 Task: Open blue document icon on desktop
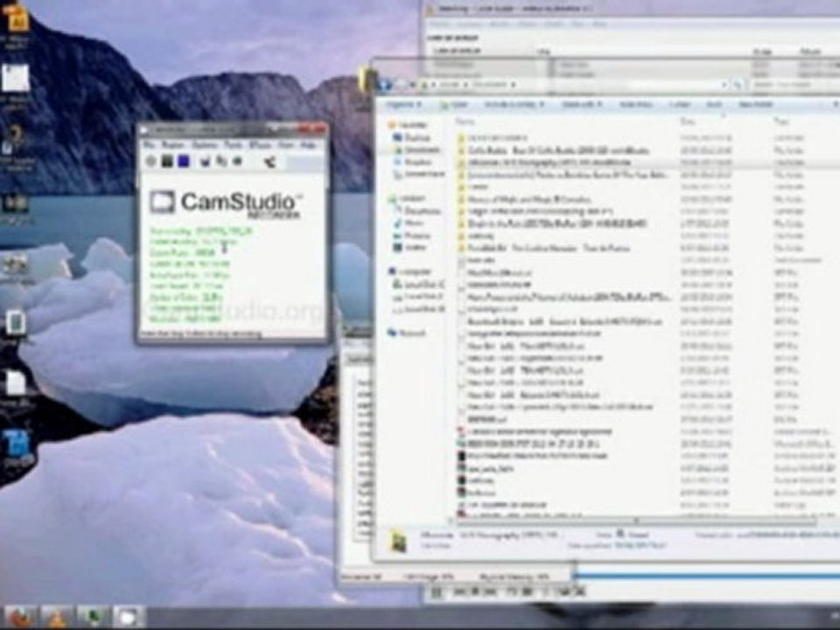[17, 445]
